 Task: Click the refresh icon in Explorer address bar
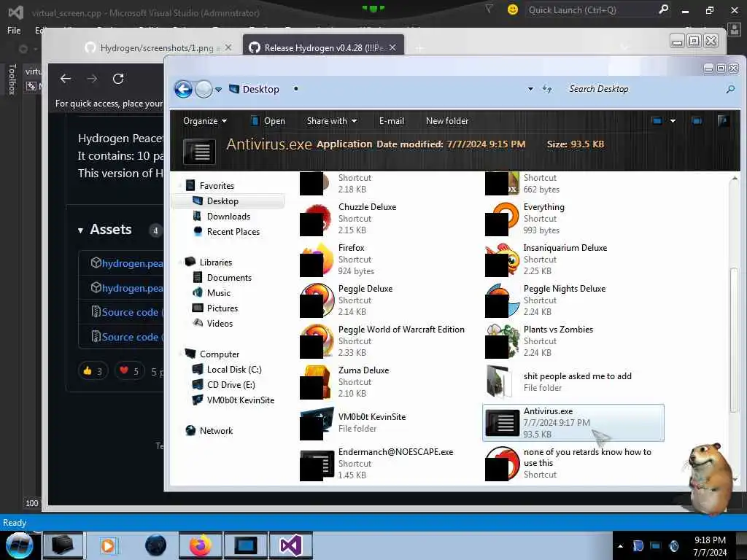(x=547, y=89)
